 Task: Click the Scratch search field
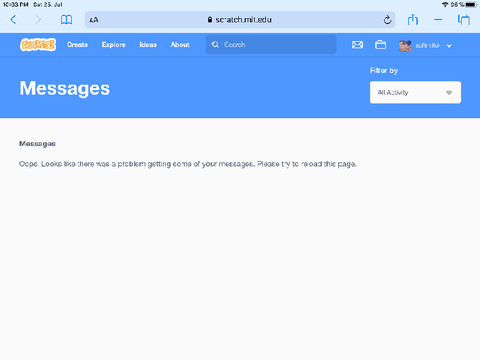[271, 45]
